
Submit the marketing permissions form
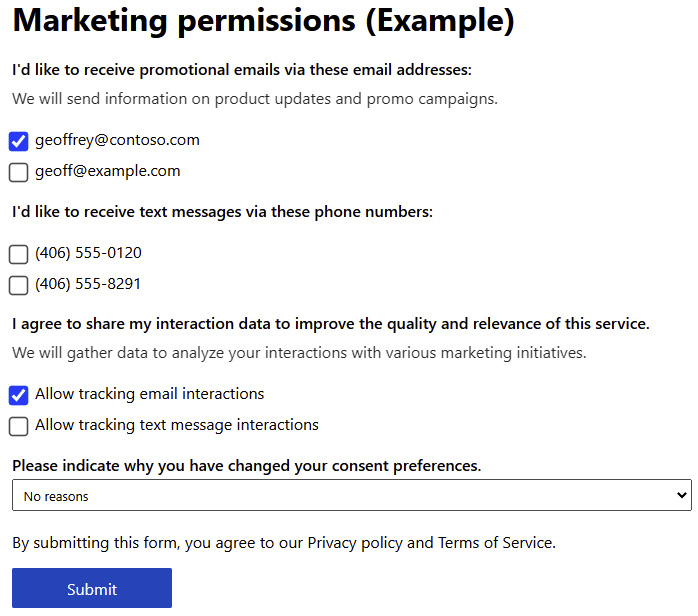point(92,588)
